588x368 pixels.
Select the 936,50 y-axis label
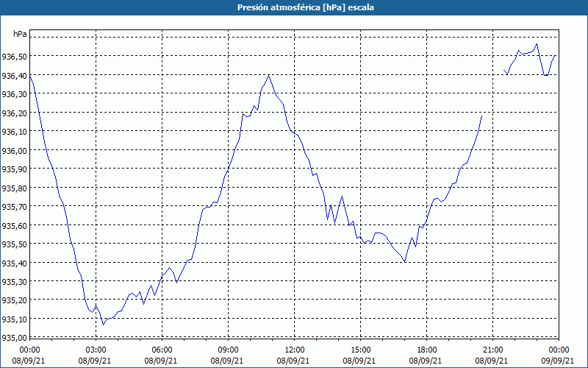pos(14,57)
